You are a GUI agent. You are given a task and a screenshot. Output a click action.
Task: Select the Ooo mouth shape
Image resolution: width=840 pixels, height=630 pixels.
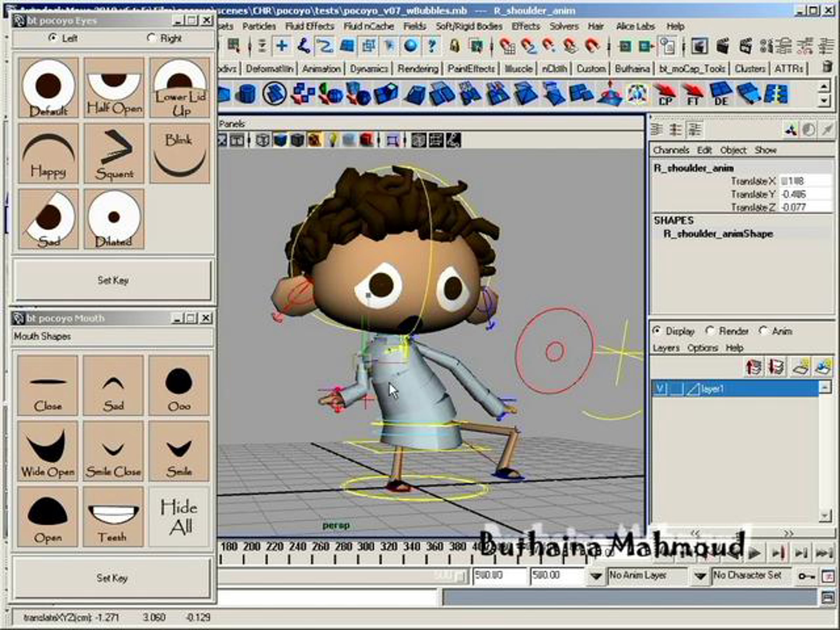pos(179,385)
